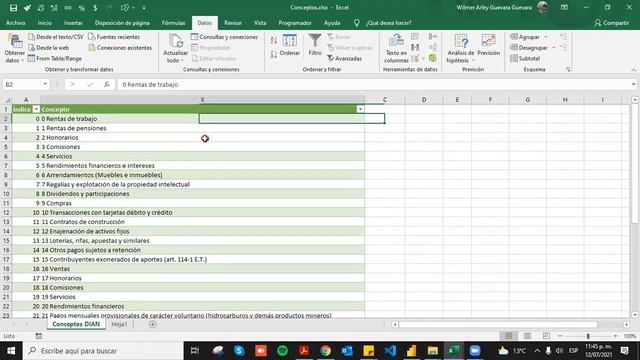
Task: Click Desagrupar outline button
Action: coord(529,48)
